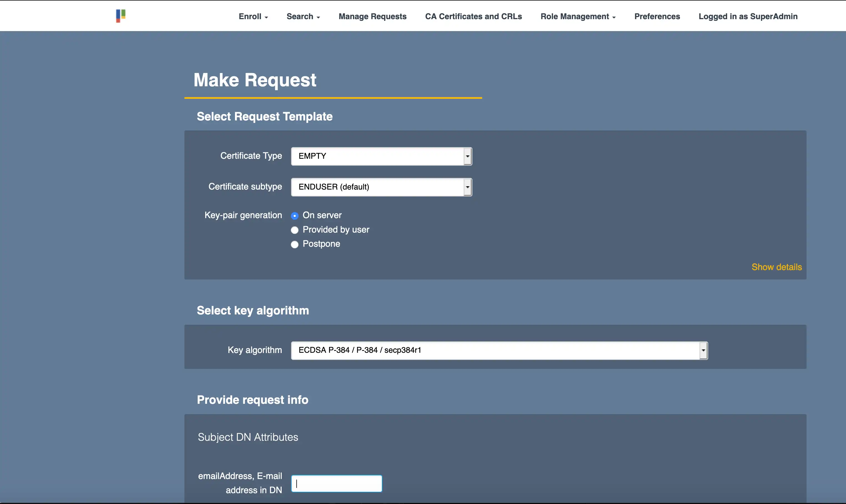Viewport: 846px width, 504px height.
Task: Focus the emailAddress input field
Action: click(337, 483)
